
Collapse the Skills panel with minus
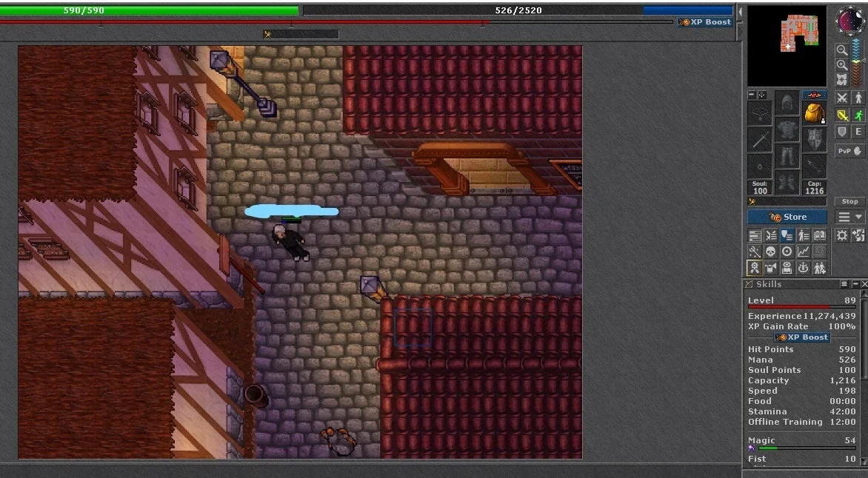pyautogui.click(x=855, y=284)
